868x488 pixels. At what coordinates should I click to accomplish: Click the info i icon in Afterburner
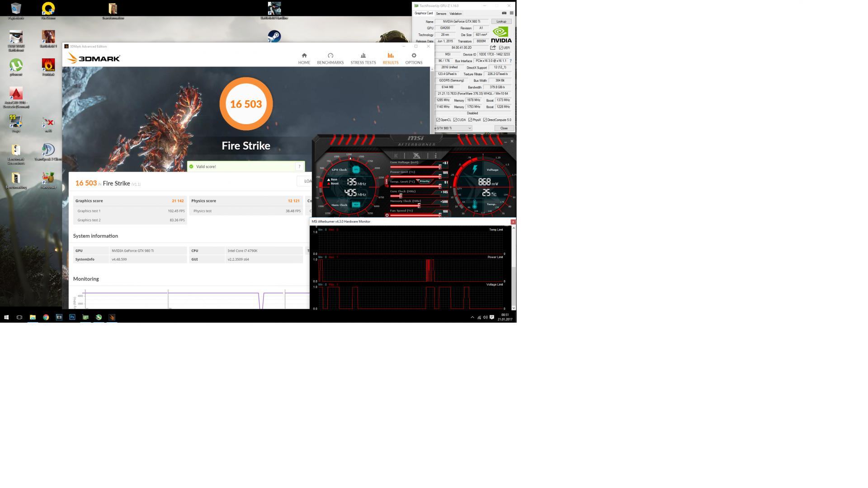tap(435, 155)
